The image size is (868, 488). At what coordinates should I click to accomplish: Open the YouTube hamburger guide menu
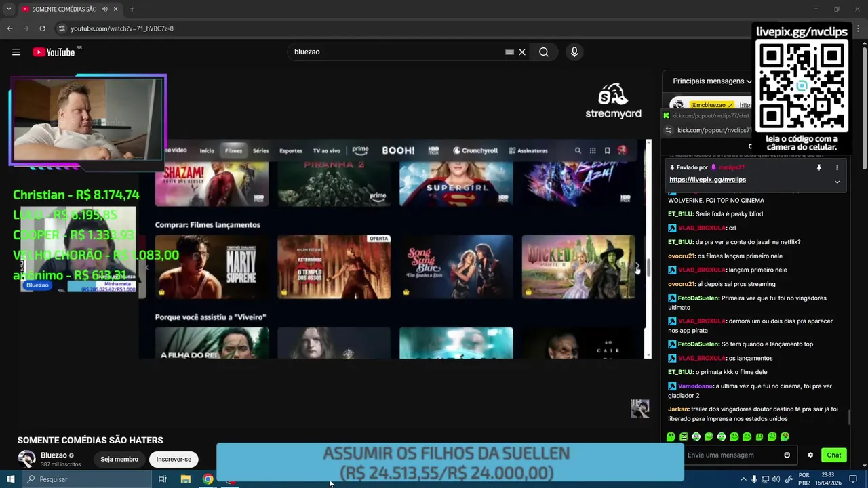pyautogui.click(x=16, y=52)
